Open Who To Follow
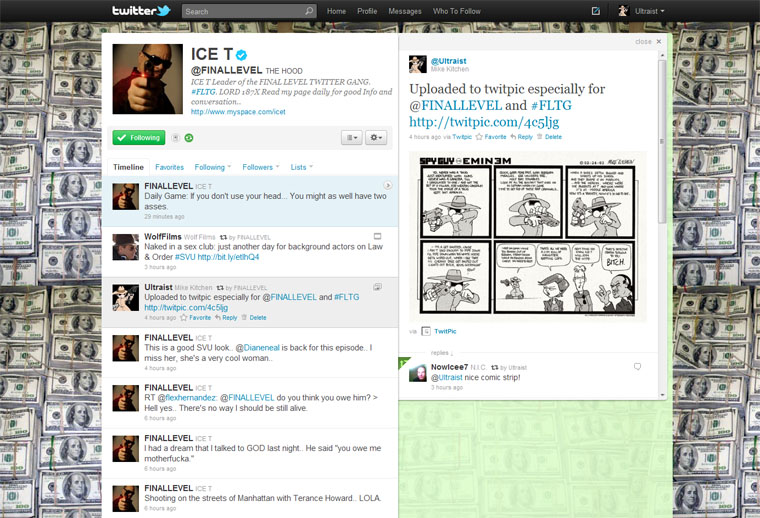 (457, 11)
